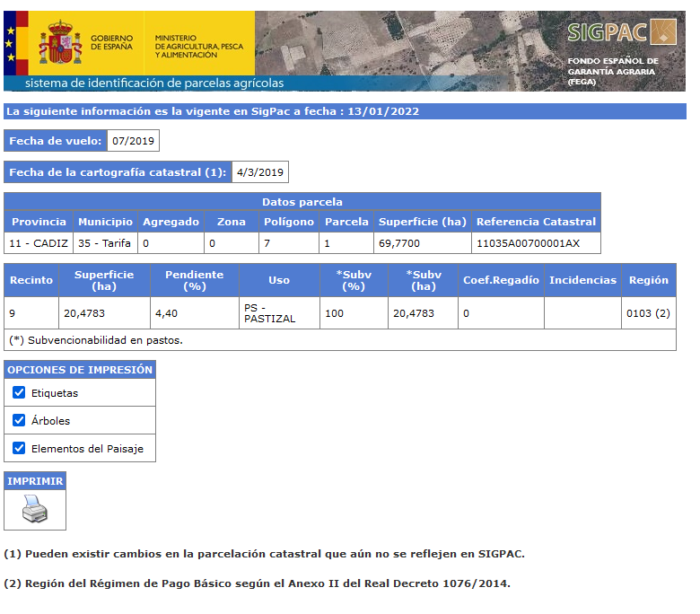
Task: Click the Datos parcela table header
Action: pyautogui.click(x=302, y=202)
